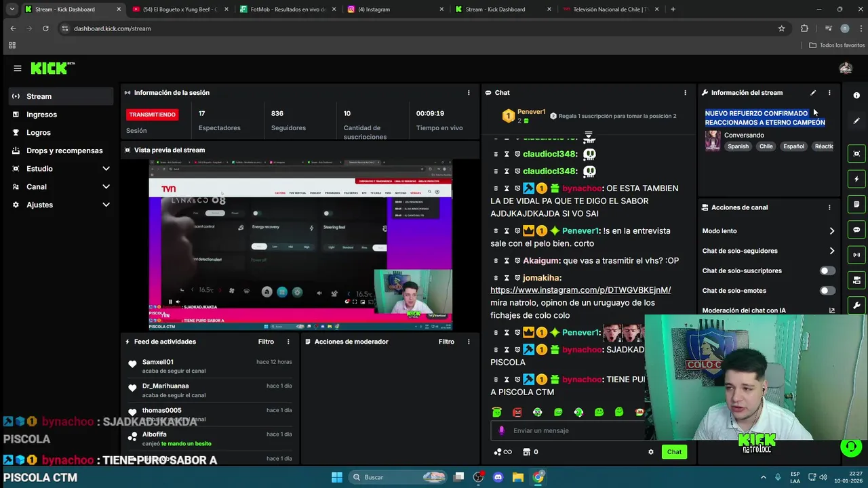Open the hamburger menu beside the Kick logo

tap(18, 68)
